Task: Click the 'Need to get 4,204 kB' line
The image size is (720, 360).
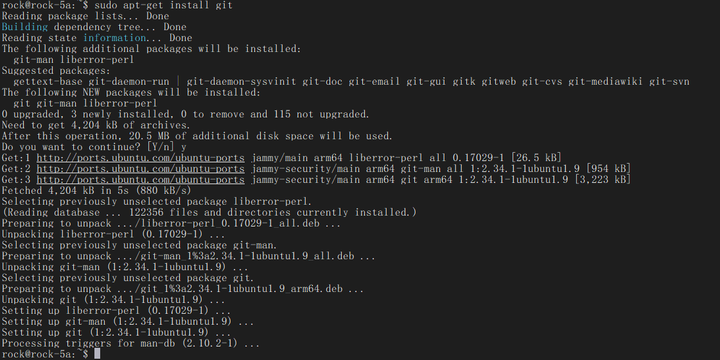Action: [x=96, y=125]
